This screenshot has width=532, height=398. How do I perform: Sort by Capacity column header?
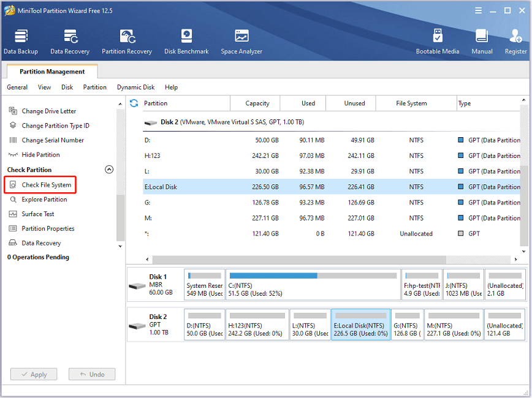click(x=255, y=103)
